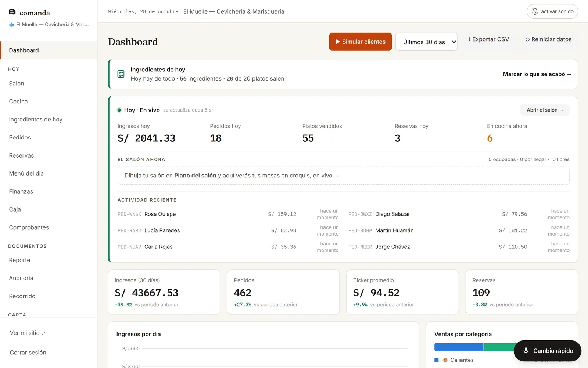Click Plano del salón link
588x368 pixels.
coord(195,176)
